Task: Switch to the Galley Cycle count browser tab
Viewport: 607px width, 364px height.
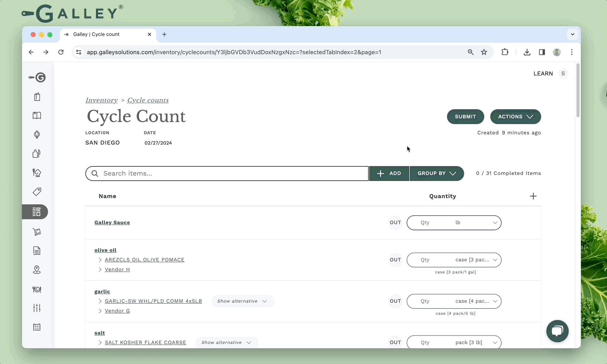Action: [x=99, y=34]
